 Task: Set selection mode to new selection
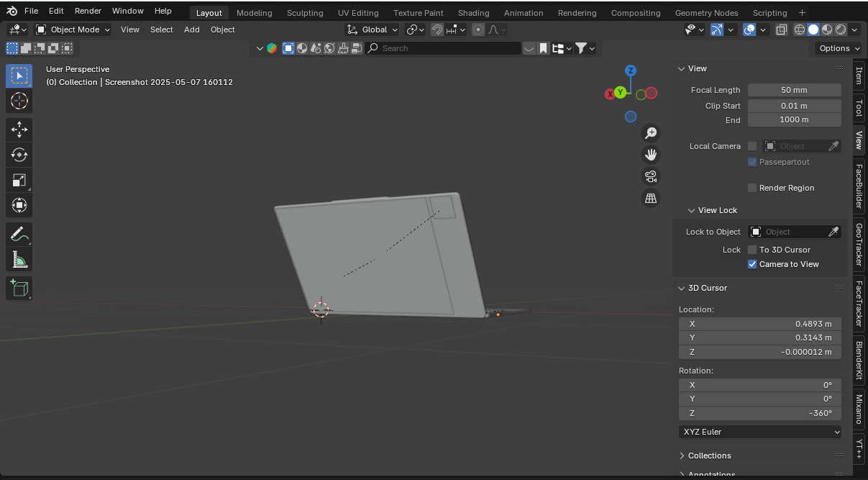[12, 48]
